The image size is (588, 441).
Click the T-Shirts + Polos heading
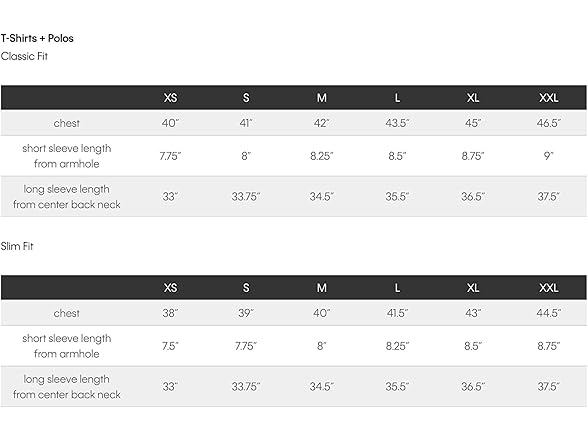(37, 38)
